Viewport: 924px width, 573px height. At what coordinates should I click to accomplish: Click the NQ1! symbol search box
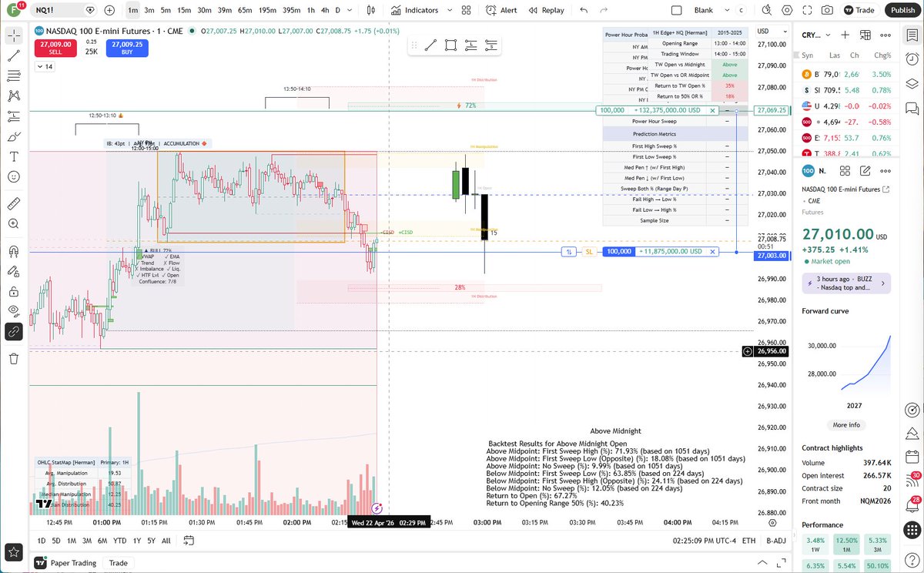click(65, 10)
